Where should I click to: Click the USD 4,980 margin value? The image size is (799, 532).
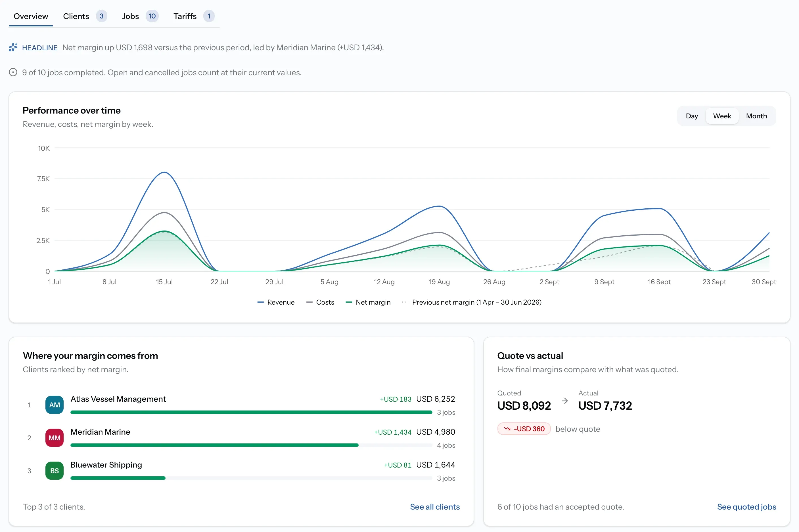(x=436, y=432)
